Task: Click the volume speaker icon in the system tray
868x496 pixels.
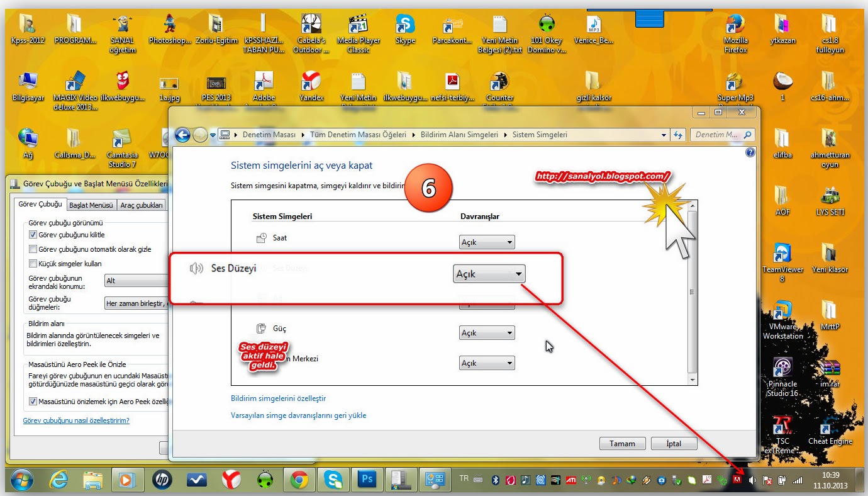Action: tap(752, 480)
